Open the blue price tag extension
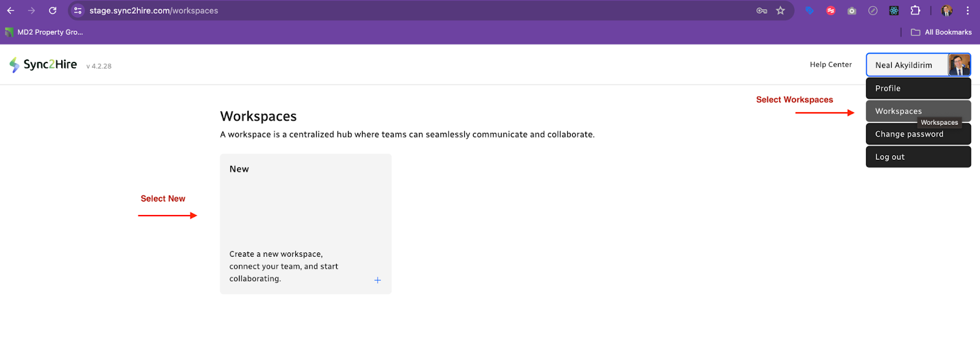The image size is (980, 340). [x=809, y=10]
